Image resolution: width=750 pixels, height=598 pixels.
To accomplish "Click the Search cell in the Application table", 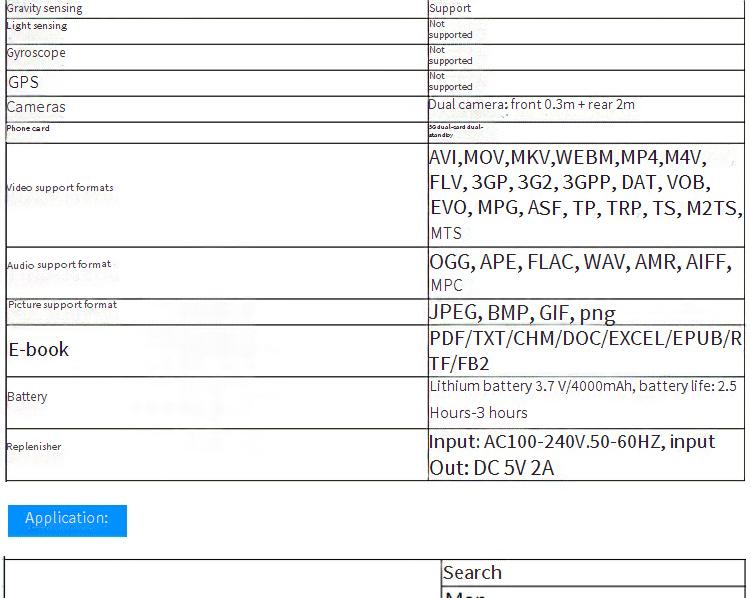I will pyautogui.click(x=472, y=573).
